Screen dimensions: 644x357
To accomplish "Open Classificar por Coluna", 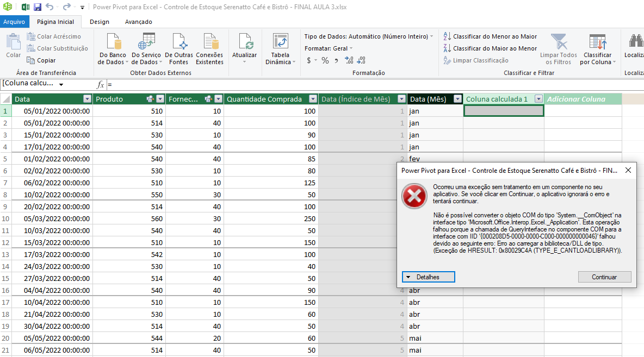I will coord(598,49).
